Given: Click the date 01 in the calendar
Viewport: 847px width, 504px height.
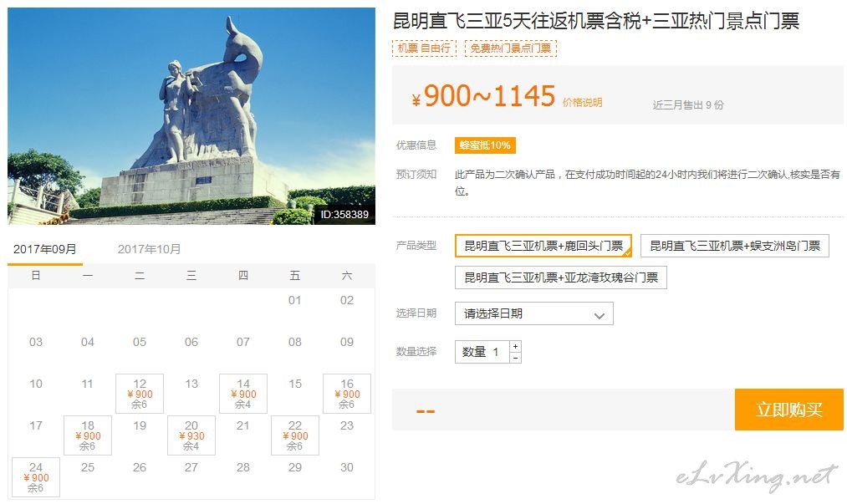Looking at the screenshot, I should point(295,300).
